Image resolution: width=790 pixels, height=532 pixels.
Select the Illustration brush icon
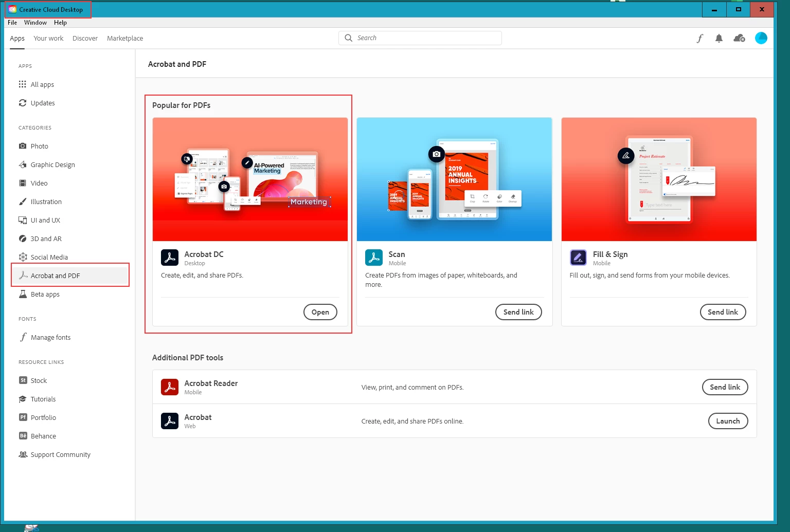pos(23,201)
